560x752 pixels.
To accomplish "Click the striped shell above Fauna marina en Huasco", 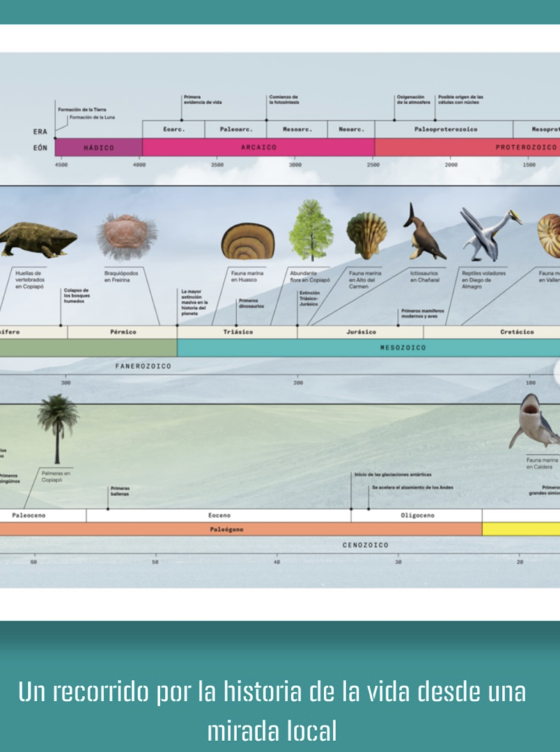I will click(247, 241).
